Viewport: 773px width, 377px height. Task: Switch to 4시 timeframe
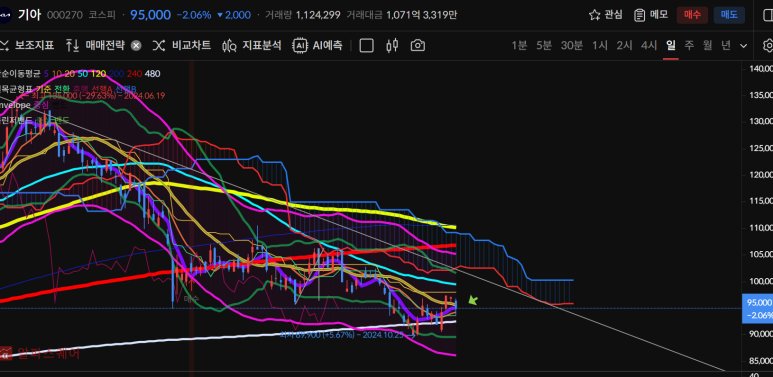[649, 45]
